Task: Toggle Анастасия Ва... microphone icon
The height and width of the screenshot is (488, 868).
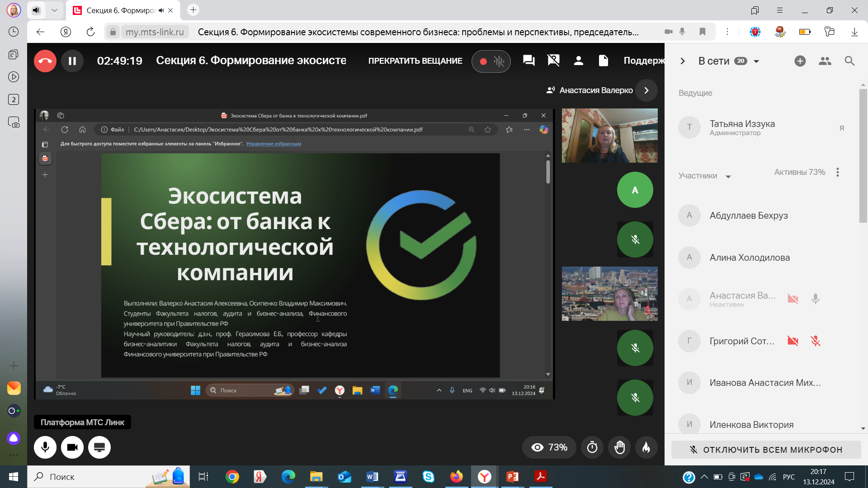Action: click(x=816, y=299)
